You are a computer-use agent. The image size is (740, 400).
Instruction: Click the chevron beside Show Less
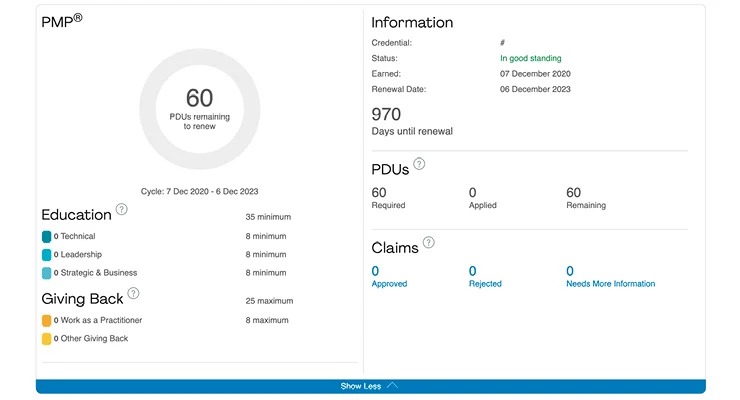coord(392,386)
